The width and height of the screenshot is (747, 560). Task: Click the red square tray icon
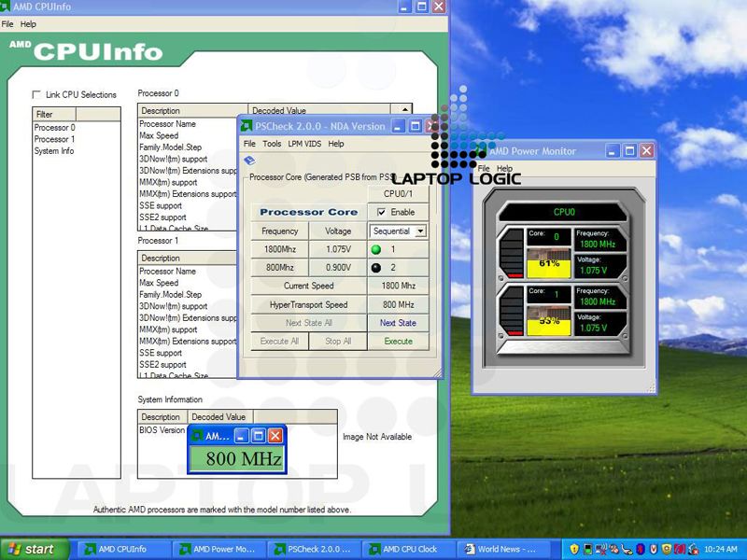point(680,549)
